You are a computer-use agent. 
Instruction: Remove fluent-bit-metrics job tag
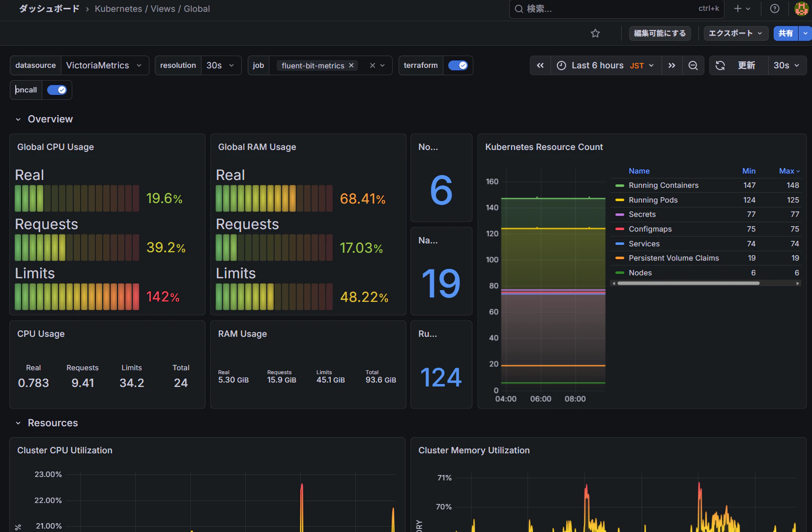coord(351,65)
